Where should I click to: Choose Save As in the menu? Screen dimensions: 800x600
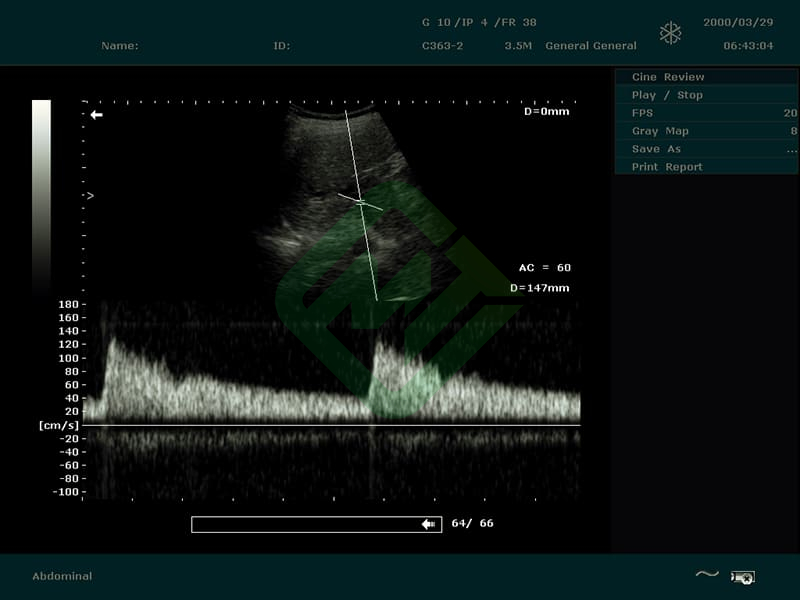[x=707, y=149]
